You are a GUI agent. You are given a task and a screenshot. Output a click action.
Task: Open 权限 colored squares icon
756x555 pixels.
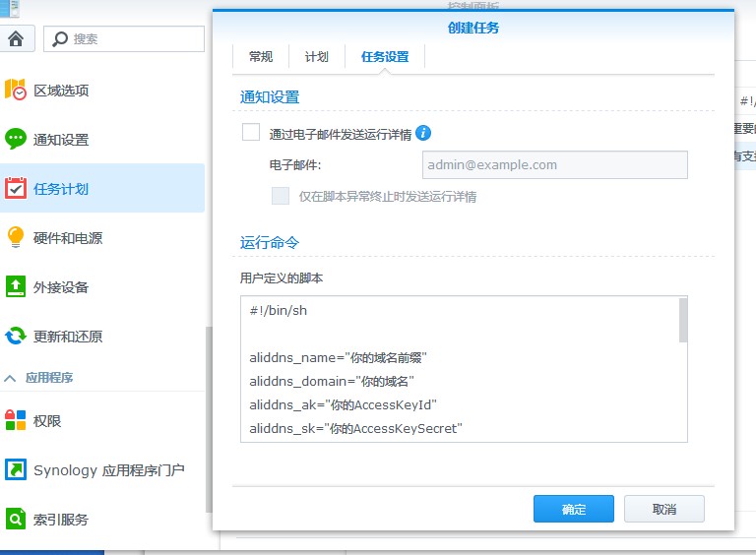(16, 421)
